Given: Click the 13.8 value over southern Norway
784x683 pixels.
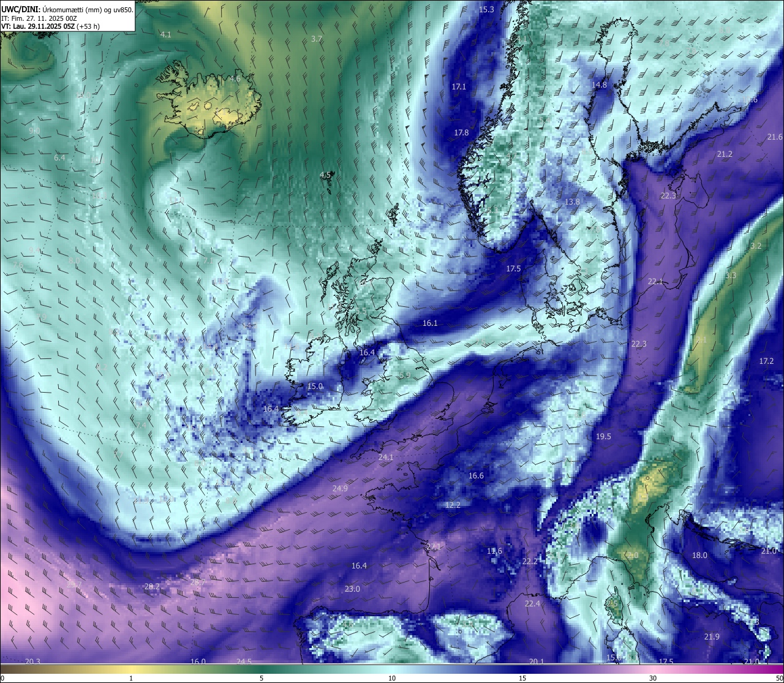Looking at the screenshot, I should (x=572, y=202).
